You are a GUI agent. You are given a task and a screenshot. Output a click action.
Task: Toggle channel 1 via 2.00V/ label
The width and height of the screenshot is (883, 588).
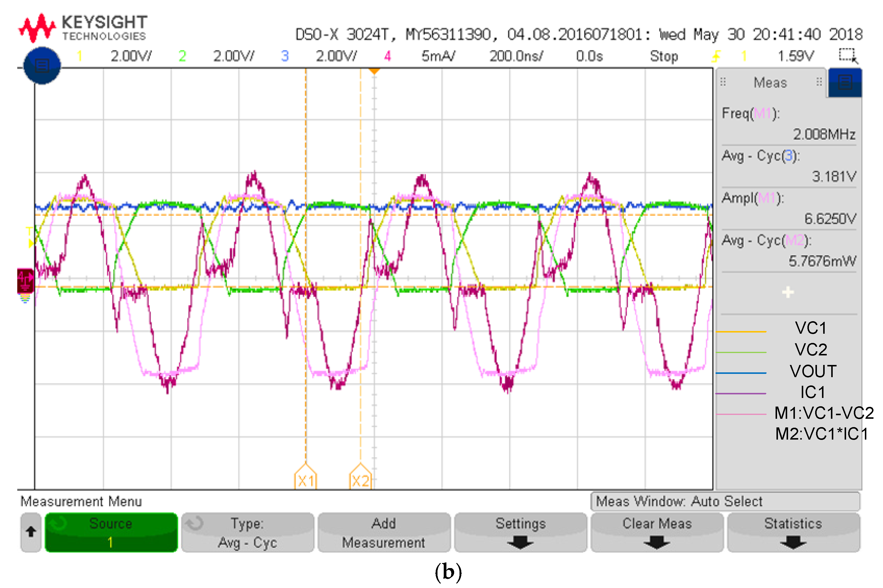pyautogui.click(x=131, y=56)
